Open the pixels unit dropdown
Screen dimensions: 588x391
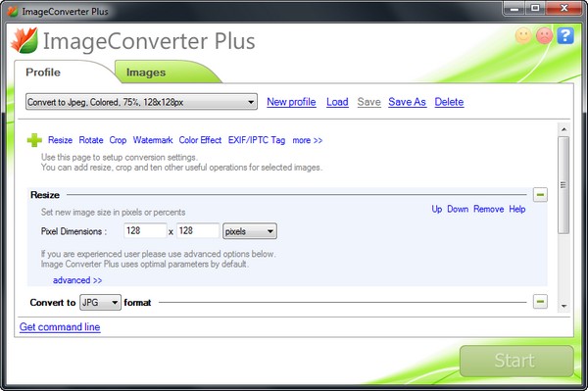pos(250,231)
